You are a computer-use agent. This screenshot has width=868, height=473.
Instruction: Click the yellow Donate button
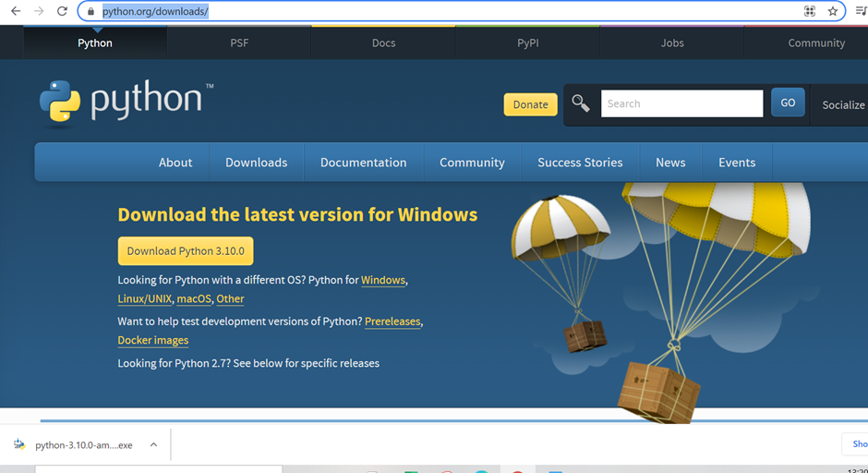[530, 104]
